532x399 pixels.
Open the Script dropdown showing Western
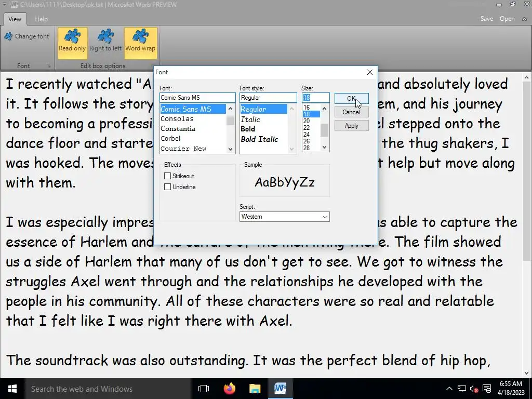(x=284, y=217)
